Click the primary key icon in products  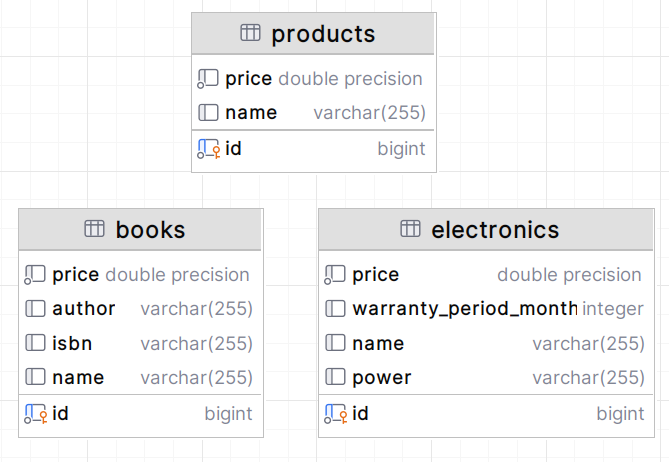coord(208,149)
